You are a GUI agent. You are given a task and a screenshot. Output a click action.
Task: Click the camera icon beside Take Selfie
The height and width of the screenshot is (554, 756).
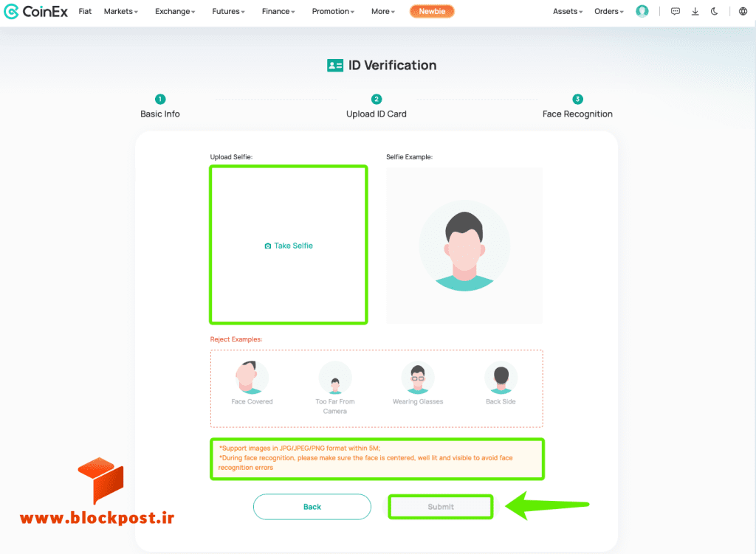(267, 246)
